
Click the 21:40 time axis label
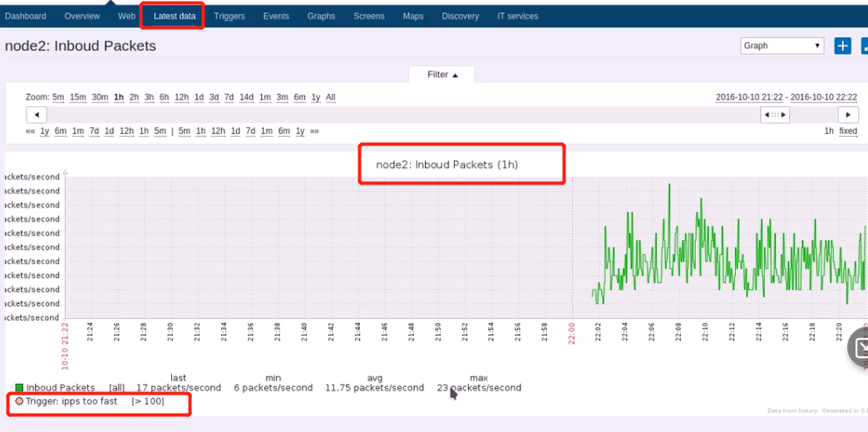tap(304, 333)
